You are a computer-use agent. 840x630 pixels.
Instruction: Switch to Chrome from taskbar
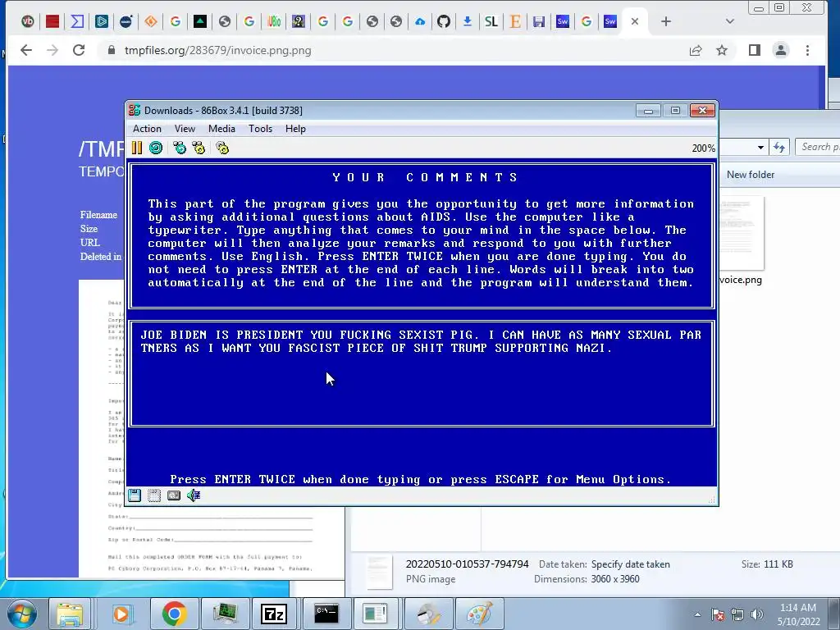tap(174, 614)
